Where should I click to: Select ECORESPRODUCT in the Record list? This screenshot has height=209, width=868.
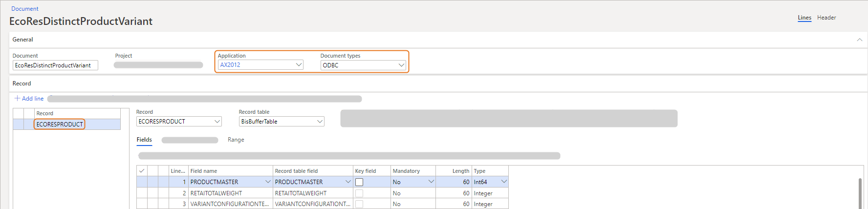point(60,125)
